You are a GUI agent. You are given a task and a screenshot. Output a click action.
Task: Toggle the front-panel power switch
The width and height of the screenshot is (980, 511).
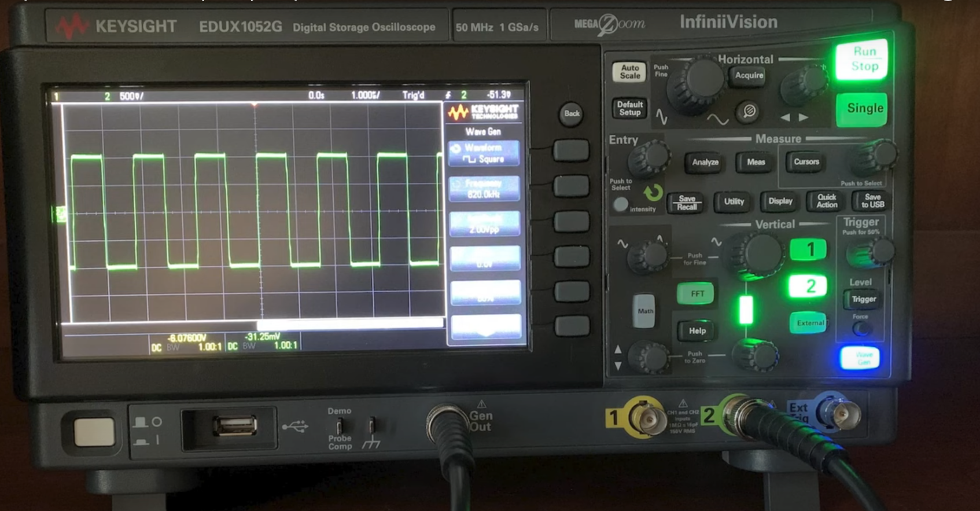[x=94, y=432]
